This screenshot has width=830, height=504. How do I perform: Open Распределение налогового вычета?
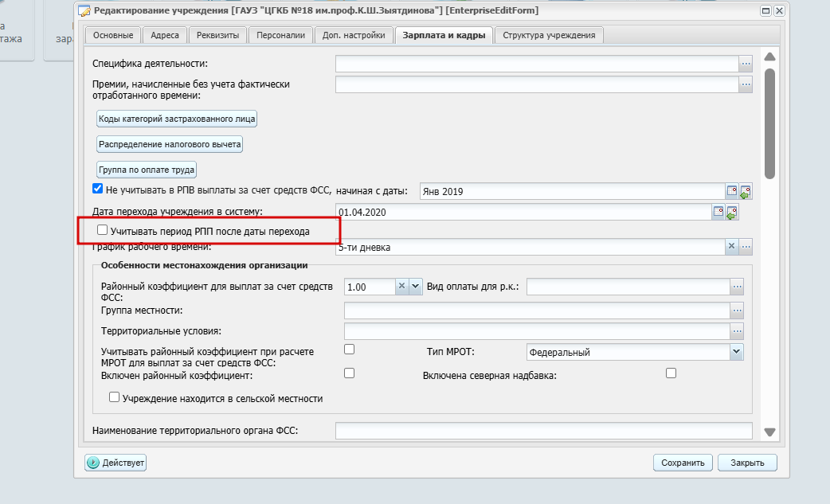coord(170,144)
